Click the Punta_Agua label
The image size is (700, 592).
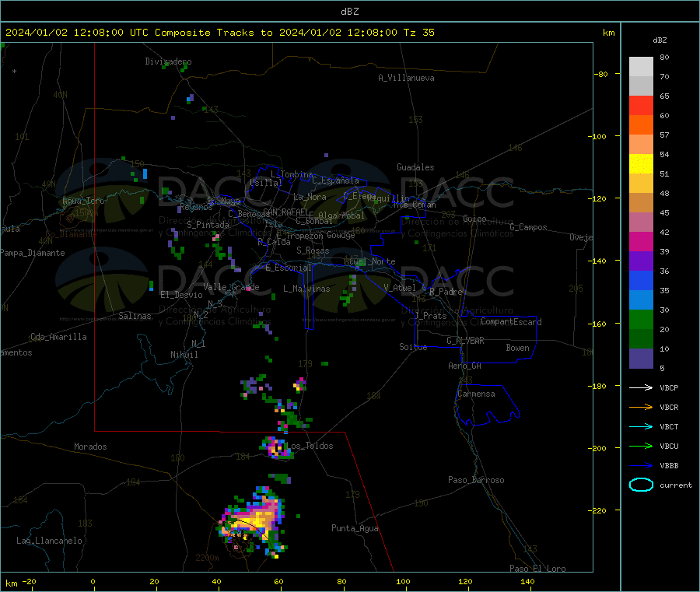[355, 528]
